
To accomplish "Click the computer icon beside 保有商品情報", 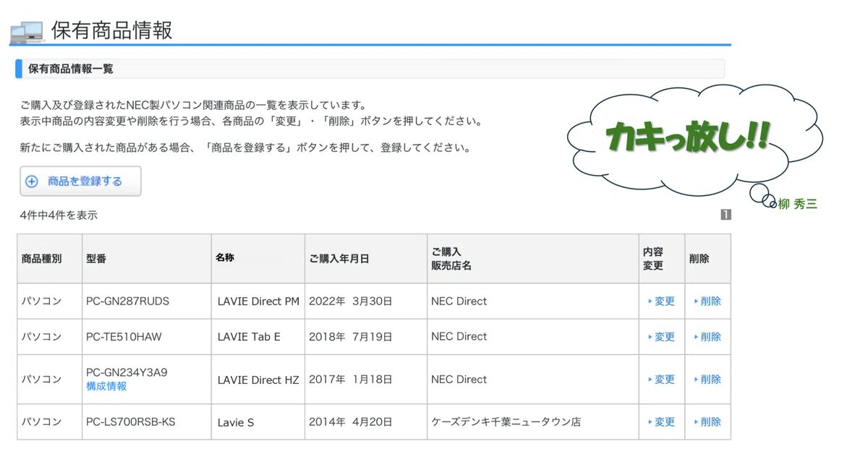I will click(x=27, y=31).
